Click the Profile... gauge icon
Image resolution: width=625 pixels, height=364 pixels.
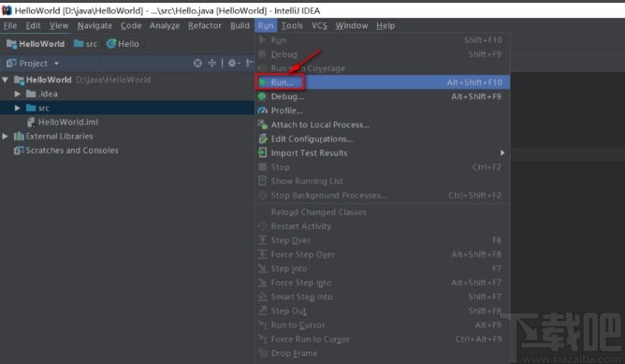[x=262, y=110]
